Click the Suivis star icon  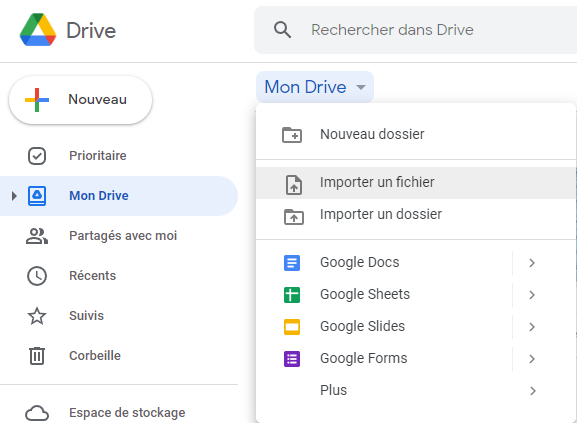coord(37,316)
